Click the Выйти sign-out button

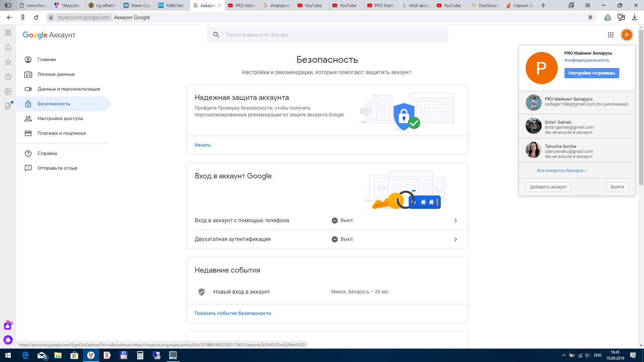click(x=617, y=187)
